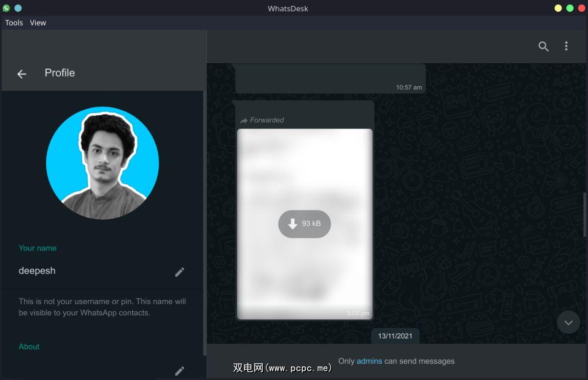
Task: Open the Tools menu
Action: (14, 23)
